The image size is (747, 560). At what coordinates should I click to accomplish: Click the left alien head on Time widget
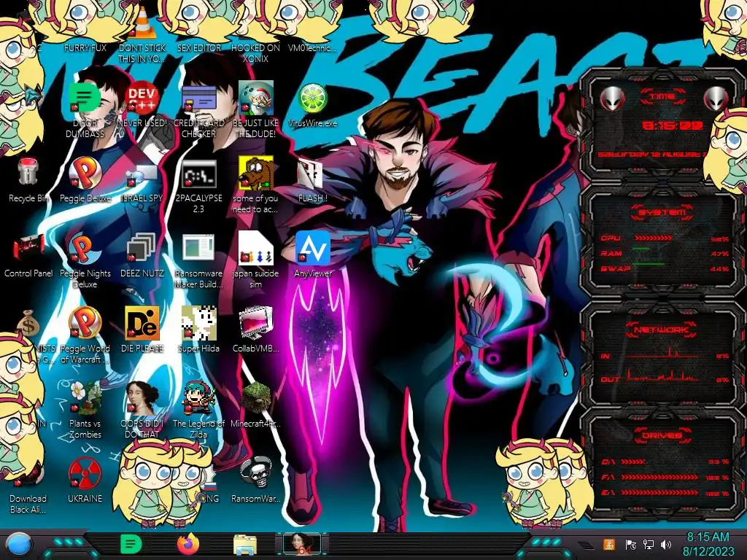(613, 99)
